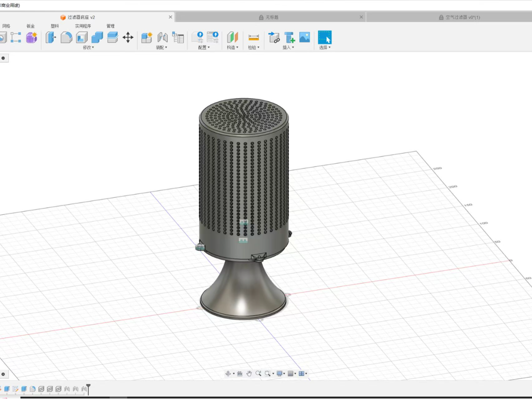Click the 选择 tool button
The width and height of the screenshot is (532, 399).
click(x=325, y=38)
